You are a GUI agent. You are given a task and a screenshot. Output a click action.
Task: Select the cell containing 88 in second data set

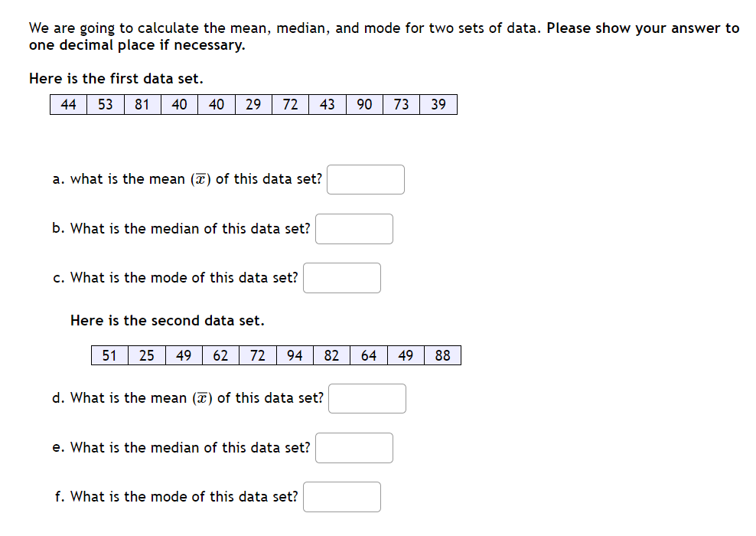pyautogui.click(x=442, y=355)
